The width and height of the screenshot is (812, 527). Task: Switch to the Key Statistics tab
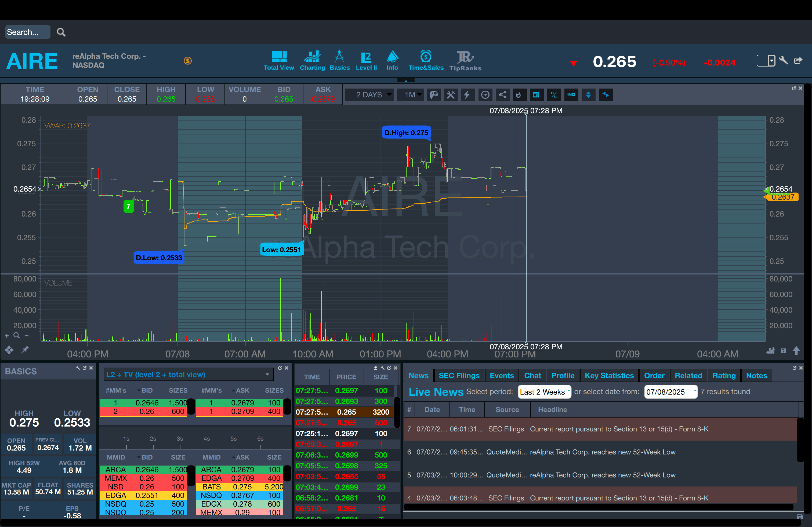(x=609, y=375)
